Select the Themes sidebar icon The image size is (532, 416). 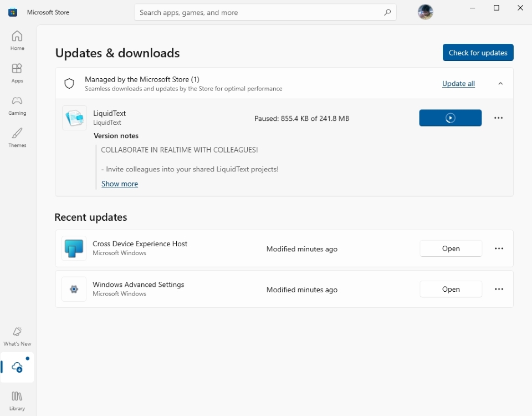coord(17,137)
